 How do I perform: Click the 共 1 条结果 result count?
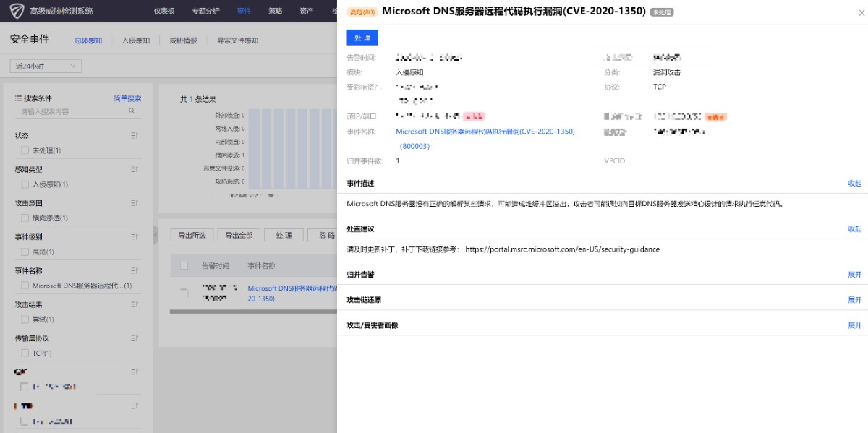pos(197,99)
